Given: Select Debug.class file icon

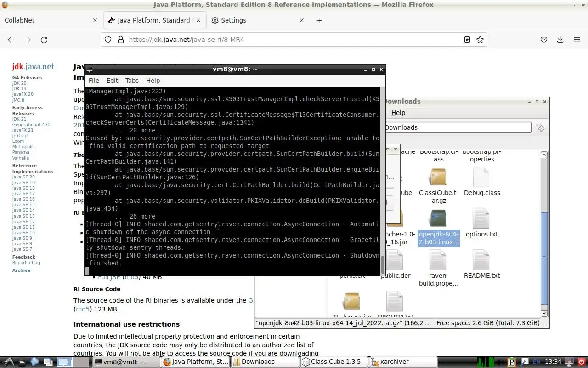Looking at the screenshot, I should coord(481,177).
